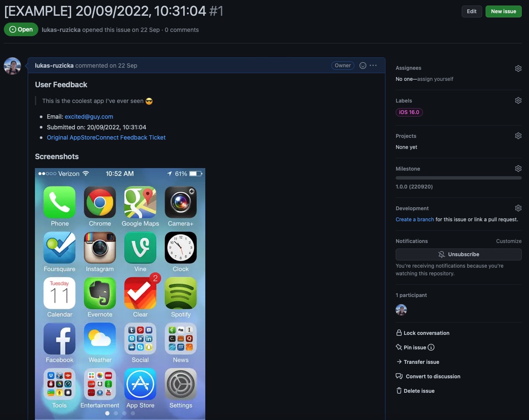This screenshot has height=420, width=529.
Task: Click Delete issue
Action: (x=415, y=391)
